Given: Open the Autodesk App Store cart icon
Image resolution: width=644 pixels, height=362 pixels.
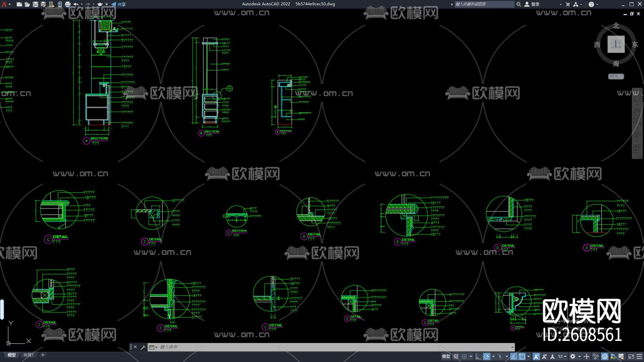Looking at the screenshot, I should pos(568,4).
